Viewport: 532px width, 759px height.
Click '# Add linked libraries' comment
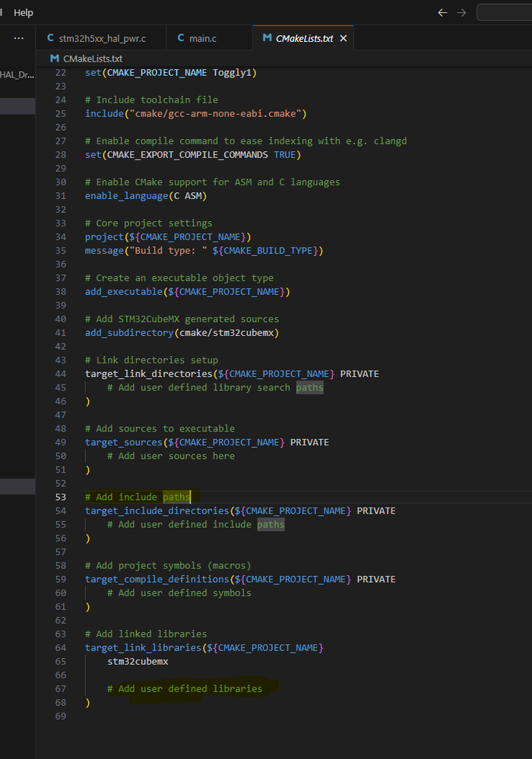tap(146, 634)
